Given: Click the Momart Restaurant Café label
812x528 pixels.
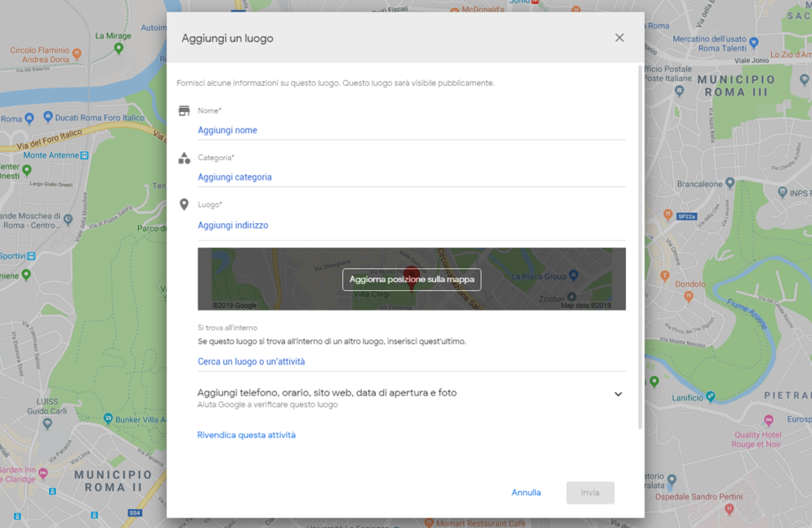Looking at the screenshot, I should [x=481, y=523].
